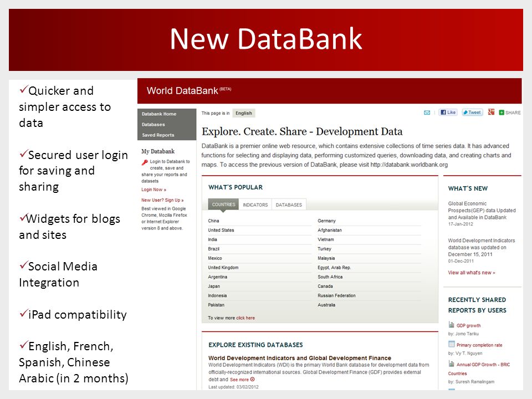Select Mexico in popular countries

tap(215, 258)
